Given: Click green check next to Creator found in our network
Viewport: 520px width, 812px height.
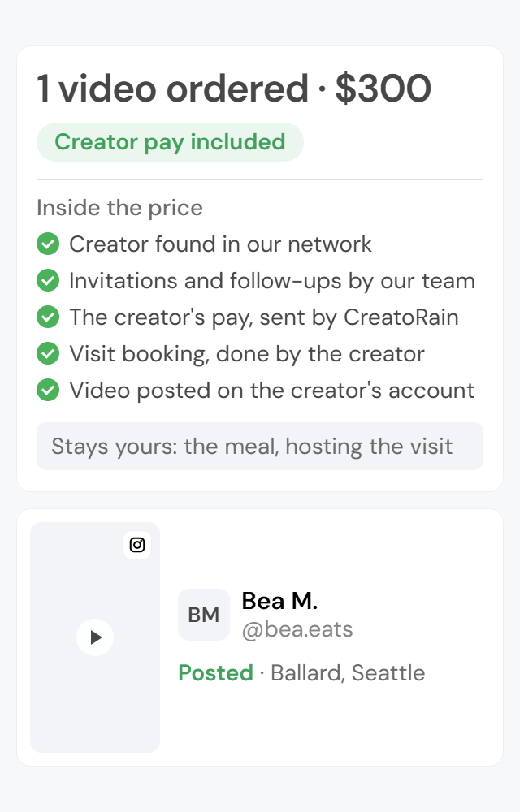Looking at the screenshot, I should pyautogui.click(x=48, y=244).
